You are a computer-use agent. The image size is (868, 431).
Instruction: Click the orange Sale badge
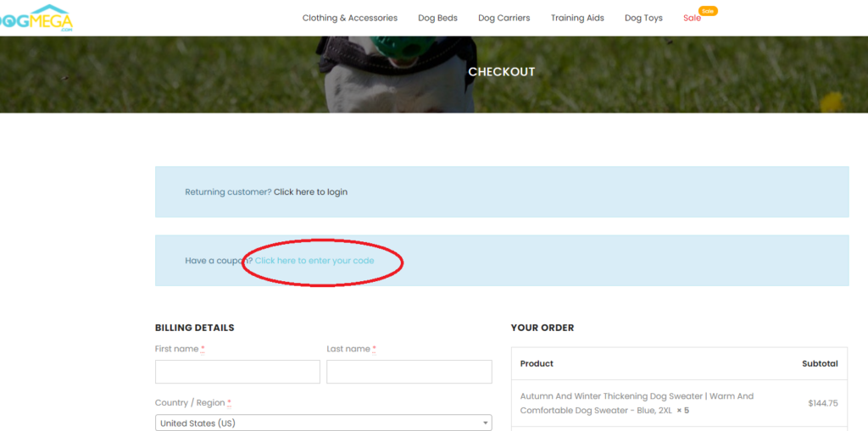708,10
